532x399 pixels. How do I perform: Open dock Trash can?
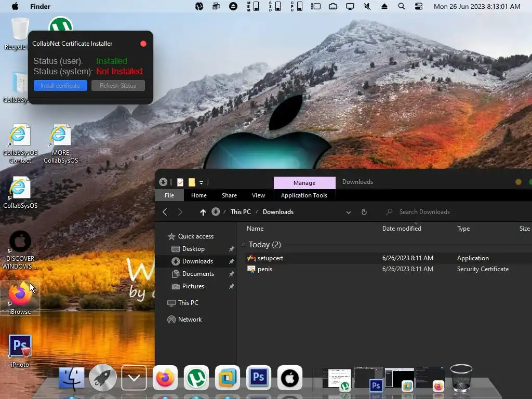(x=461, y=378)
